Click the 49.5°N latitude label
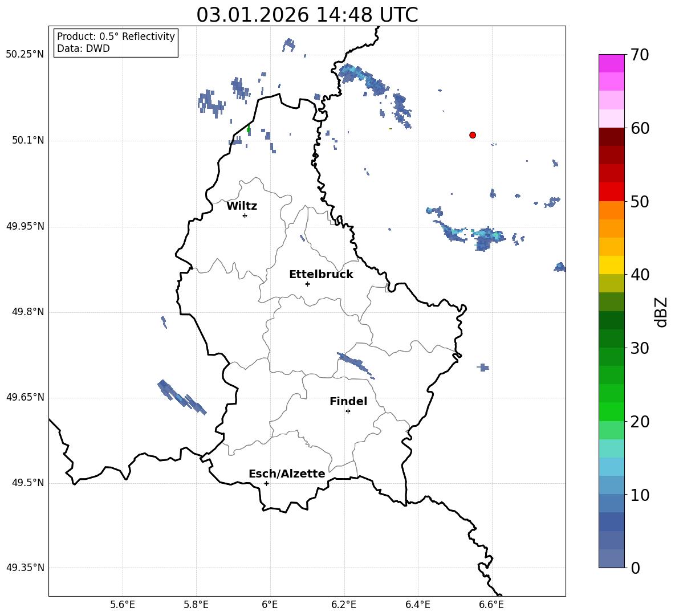675x616 pixels. tap(28, 483)
